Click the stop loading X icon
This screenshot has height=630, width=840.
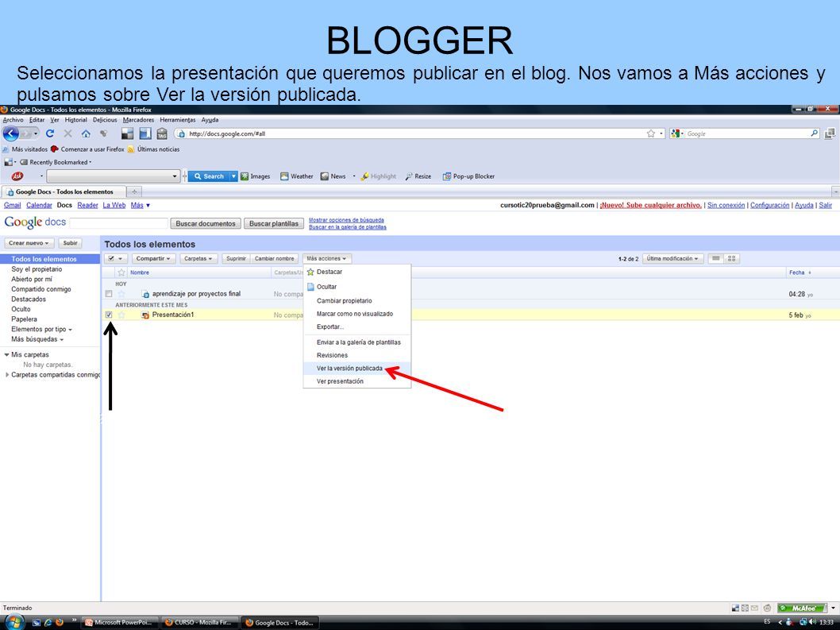click(x=68, y=133)
